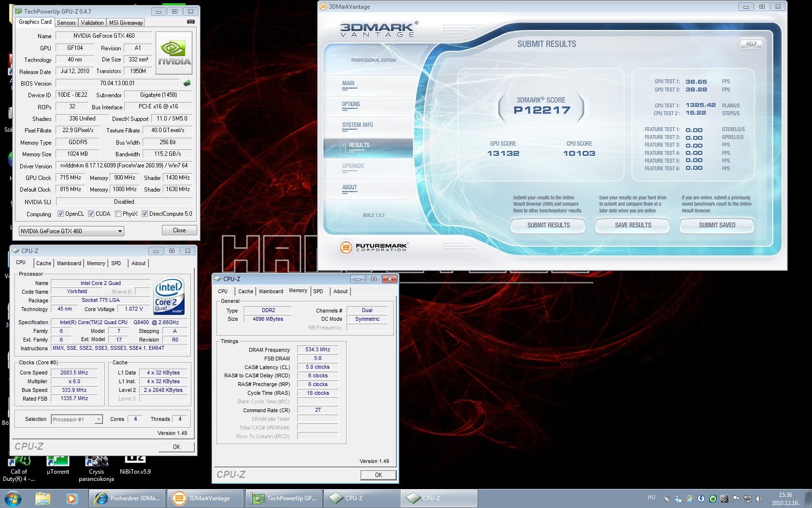
Task: Click OK in the CPU-Z memory timings window
Action: click(x=378, y=475)
